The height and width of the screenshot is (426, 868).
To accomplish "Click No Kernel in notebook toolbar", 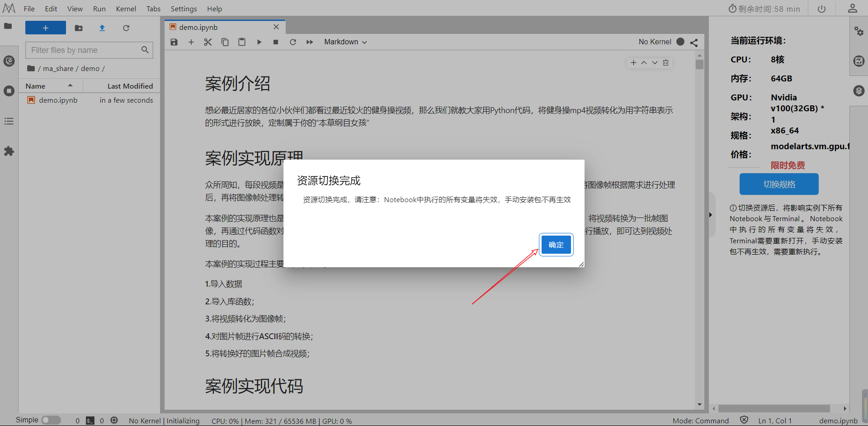I will tap(655, 42).
